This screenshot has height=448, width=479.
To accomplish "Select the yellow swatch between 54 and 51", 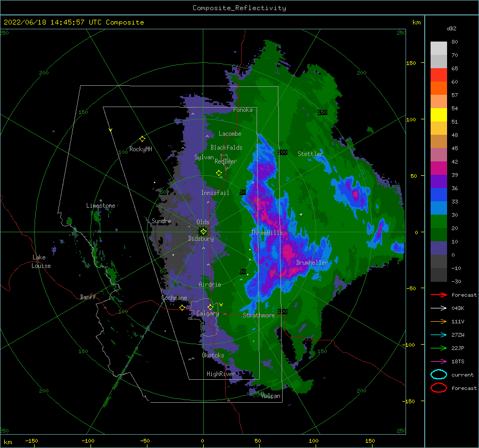I will (x=439, y=115).
